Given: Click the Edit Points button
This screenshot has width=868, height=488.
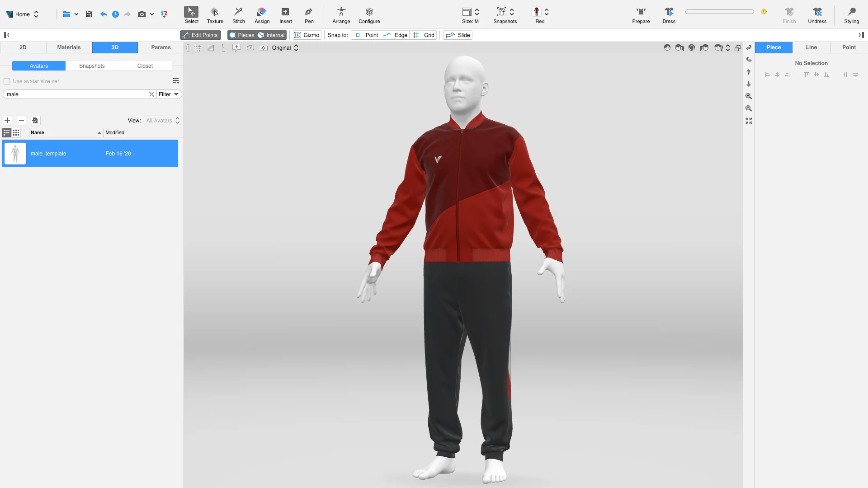Looking at the screenshot, I should pyautogui.click(x=200, y=35).
